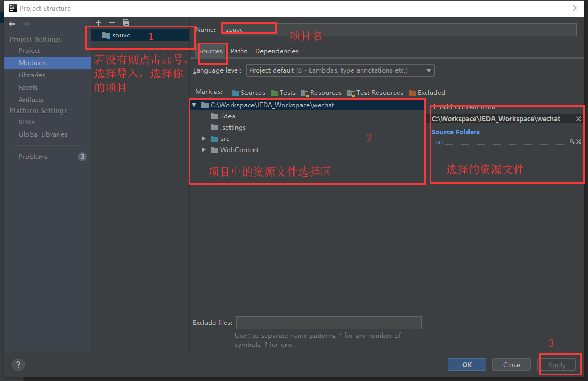
Task: Open the SDKs platform settings
Action: pyautogui.click(x=27, y=122)
